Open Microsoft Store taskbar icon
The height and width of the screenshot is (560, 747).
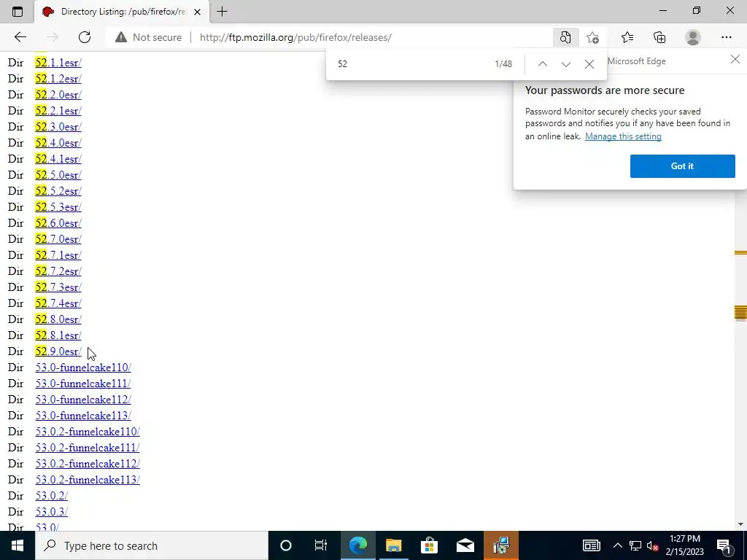pos(429,545)
